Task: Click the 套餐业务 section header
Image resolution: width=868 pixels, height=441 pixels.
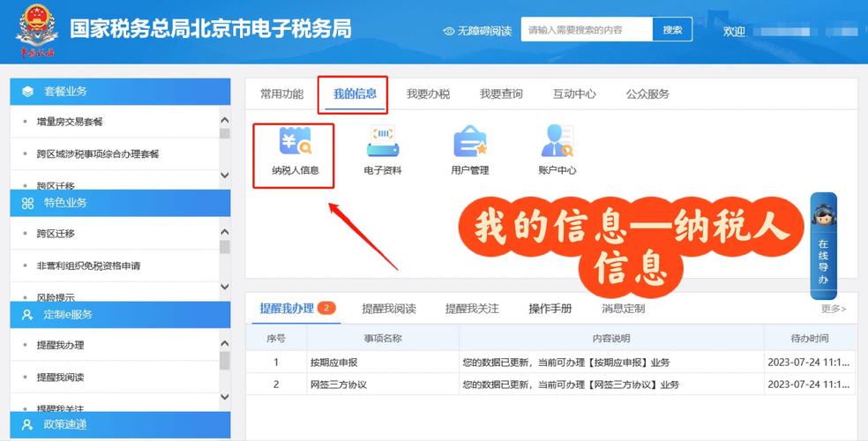Action: tap(120, 92)
